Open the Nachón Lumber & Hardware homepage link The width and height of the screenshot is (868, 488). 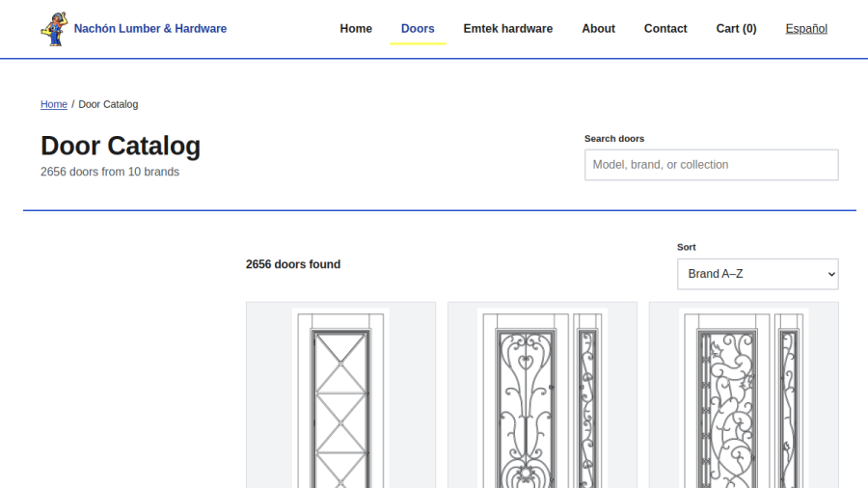[133, 29]
